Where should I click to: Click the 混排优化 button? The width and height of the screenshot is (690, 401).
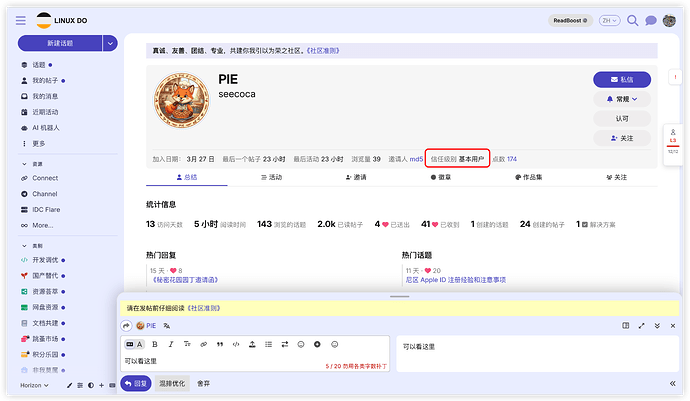172,383
